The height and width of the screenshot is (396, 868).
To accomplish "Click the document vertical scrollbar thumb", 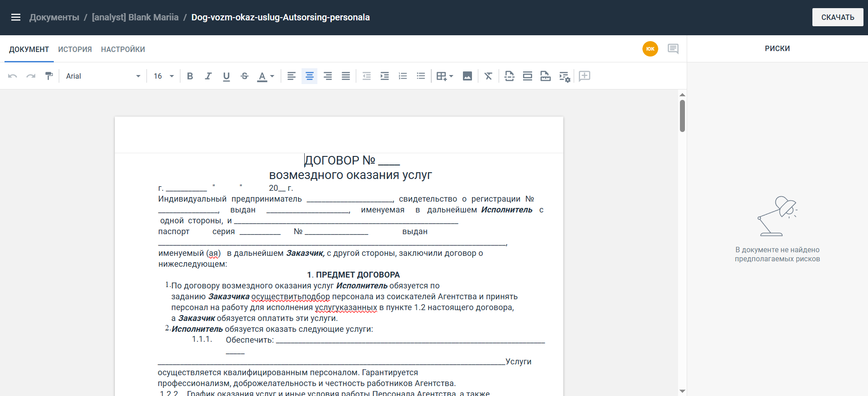I will click(x=682, y=116).
